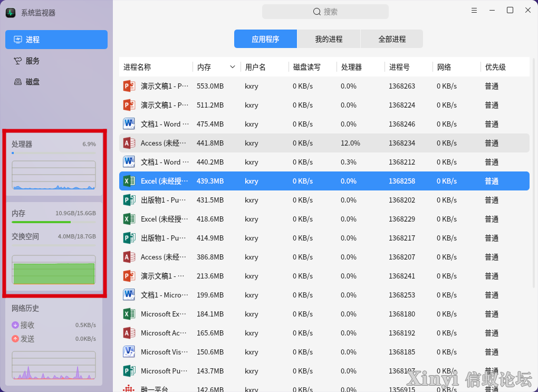Image resolution: width=538 pixels, height=392 pixels.
Task: Open 服务 section in sidebar
Action: tap(56, 61)
